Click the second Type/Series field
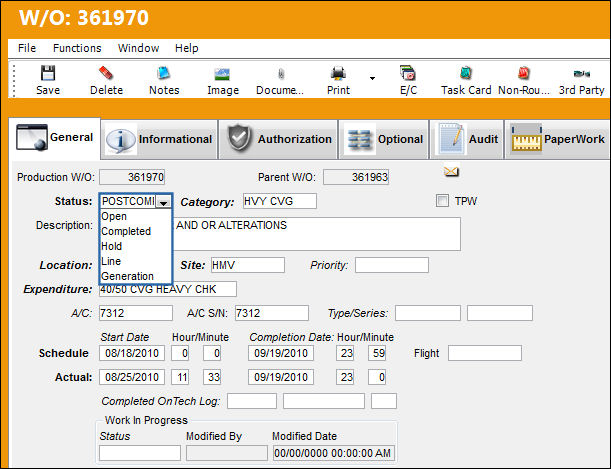The width and height of the screenshot is (611, 469). (x=500, y=313)
